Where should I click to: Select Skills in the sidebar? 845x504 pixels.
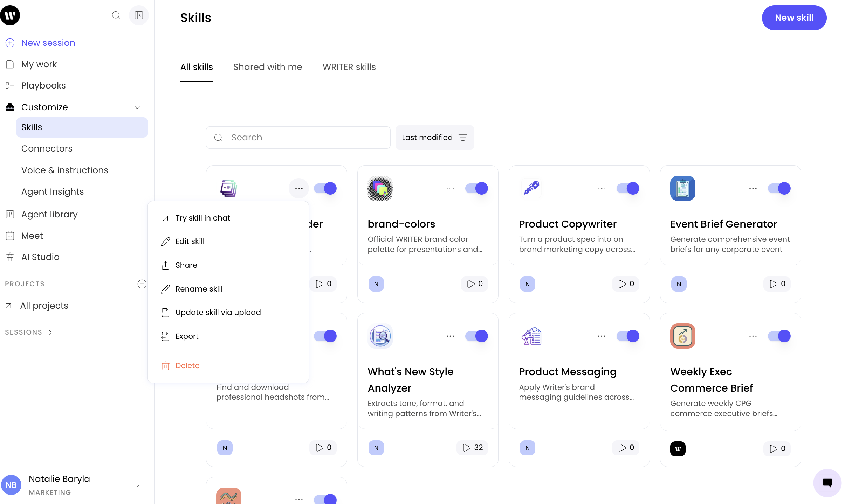82,127
